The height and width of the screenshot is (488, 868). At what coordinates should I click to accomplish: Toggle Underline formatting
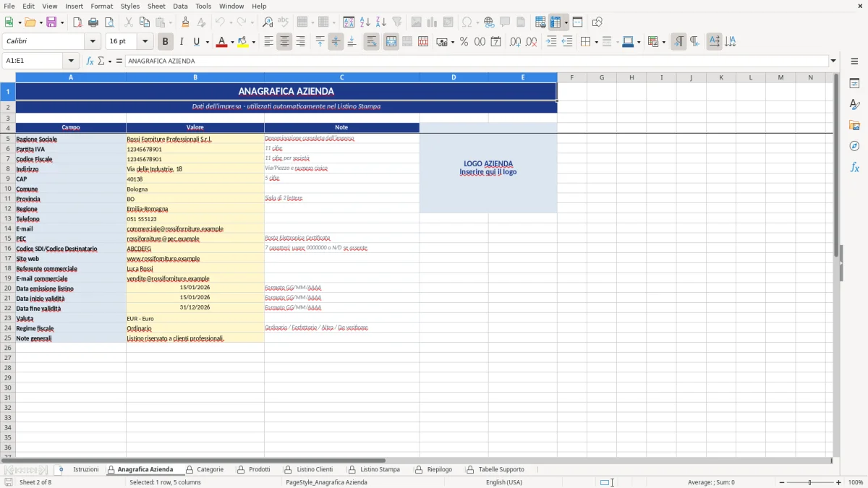(197, 42)
